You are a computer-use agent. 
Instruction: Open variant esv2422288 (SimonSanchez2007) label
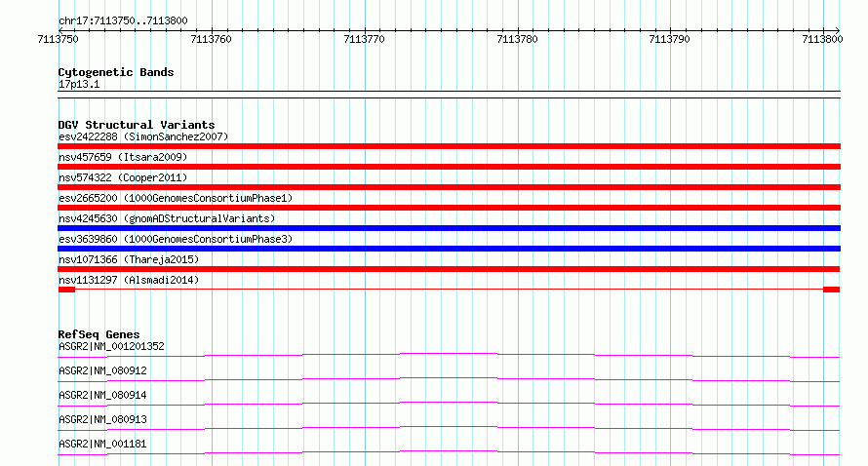point(143,136)
